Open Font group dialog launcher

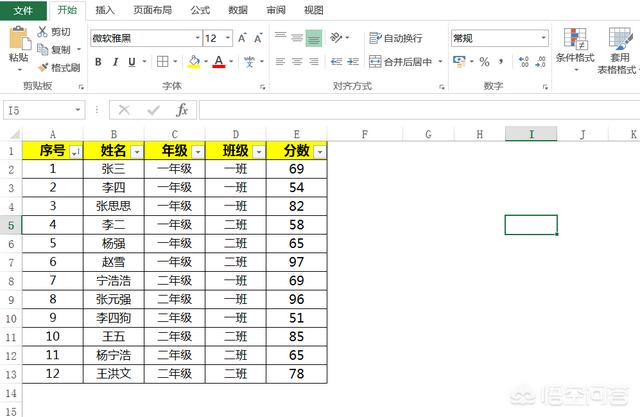pyautogui.click(x=262, y=87)
